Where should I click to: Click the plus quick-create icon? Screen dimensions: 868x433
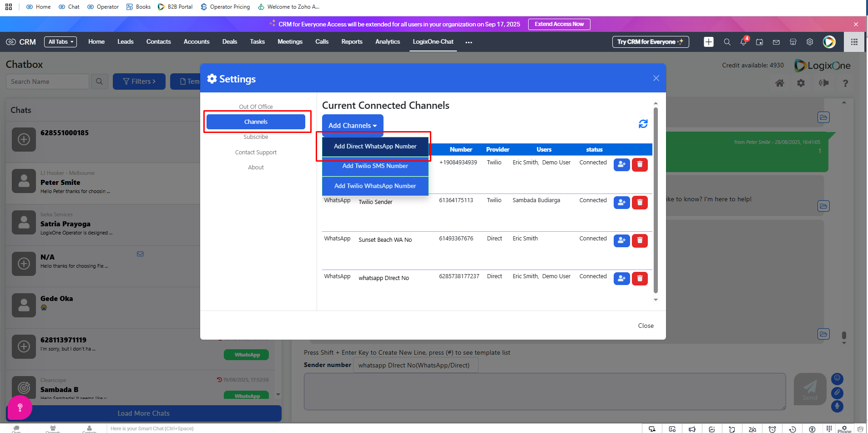[708, 42]
